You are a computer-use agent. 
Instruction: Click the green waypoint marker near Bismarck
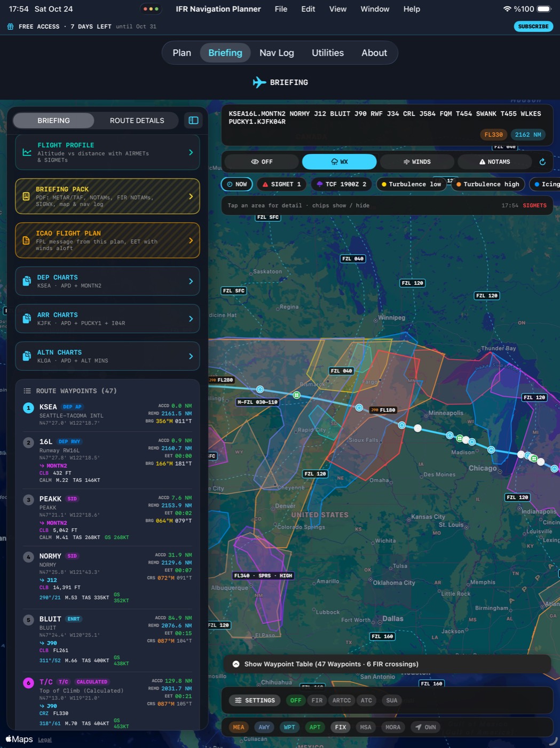[296, 395]
